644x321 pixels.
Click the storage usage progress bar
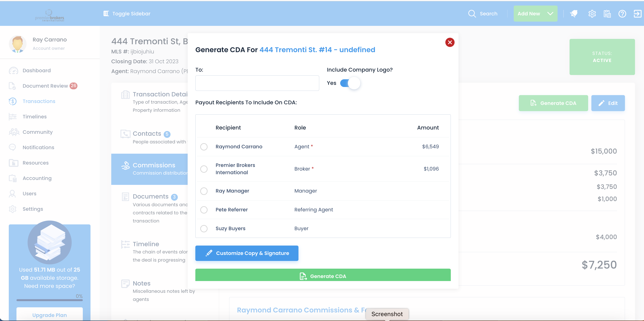(49, 300)
